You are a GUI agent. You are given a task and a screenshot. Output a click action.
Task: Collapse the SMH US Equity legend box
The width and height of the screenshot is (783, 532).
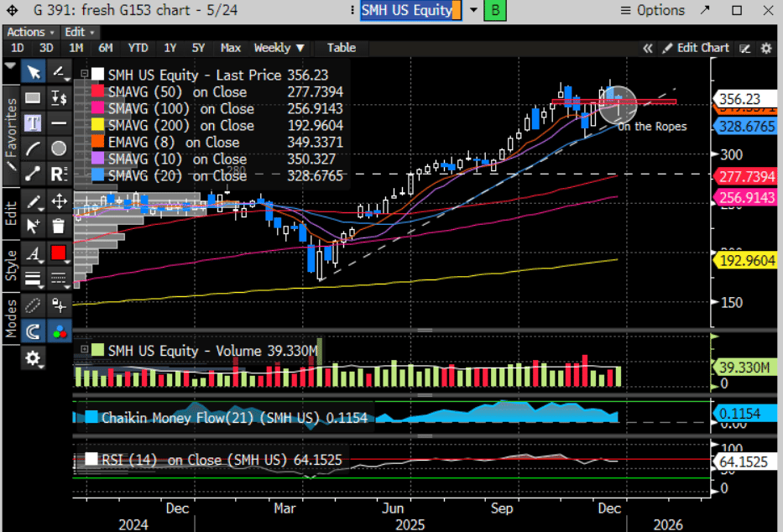[85, 74]
